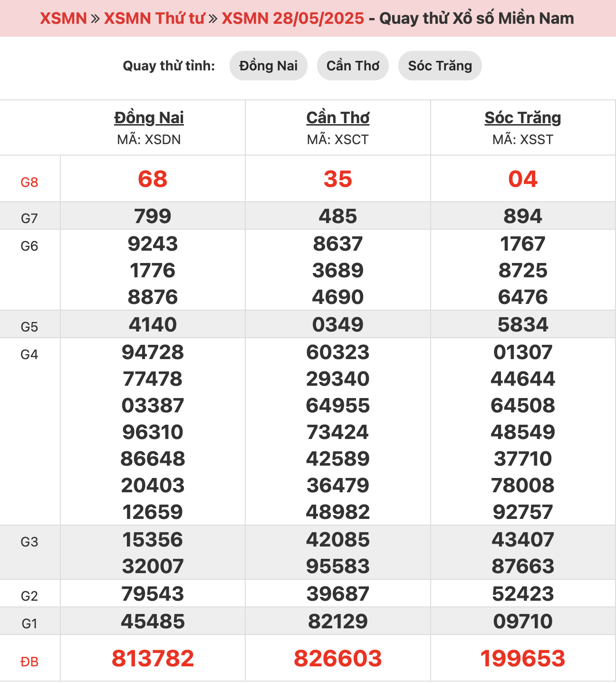Viewport: 616px width, 683px height.
Task: Click G5 number 5834
Action: click(x=523, y=325)
